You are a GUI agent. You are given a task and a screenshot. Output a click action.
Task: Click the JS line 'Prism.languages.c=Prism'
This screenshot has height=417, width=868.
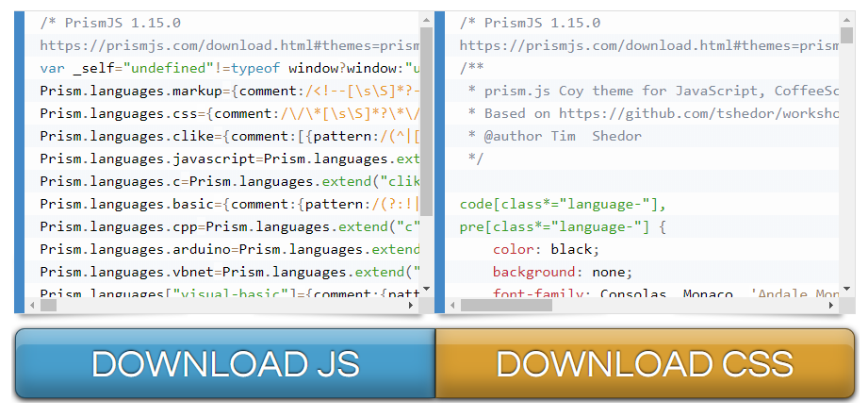tap(230, 182)
